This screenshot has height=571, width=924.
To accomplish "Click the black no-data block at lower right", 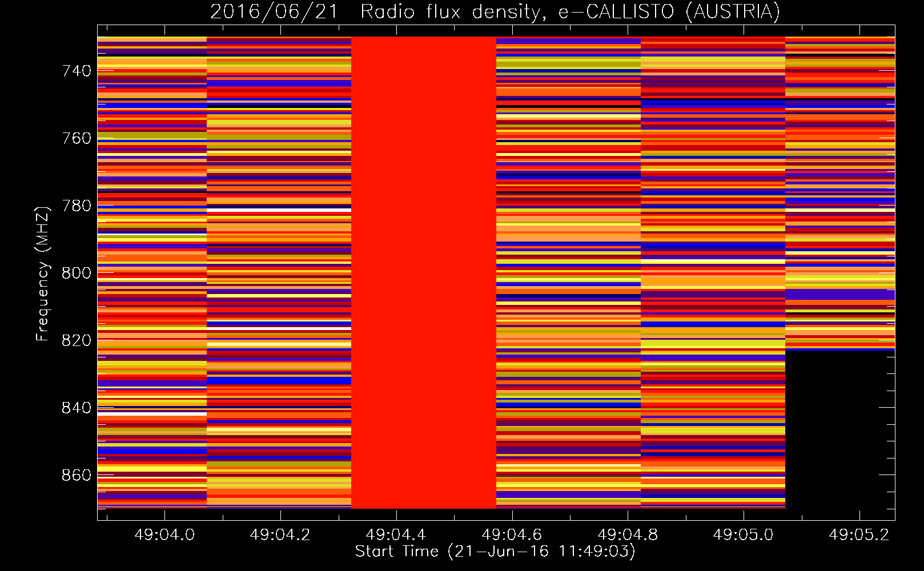I will click(840, 429).
